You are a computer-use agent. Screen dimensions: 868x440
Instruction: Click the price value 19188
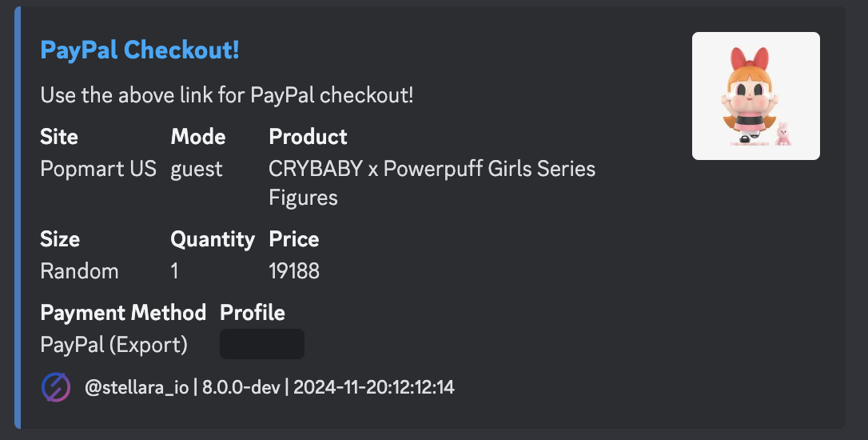pos(294,271)
